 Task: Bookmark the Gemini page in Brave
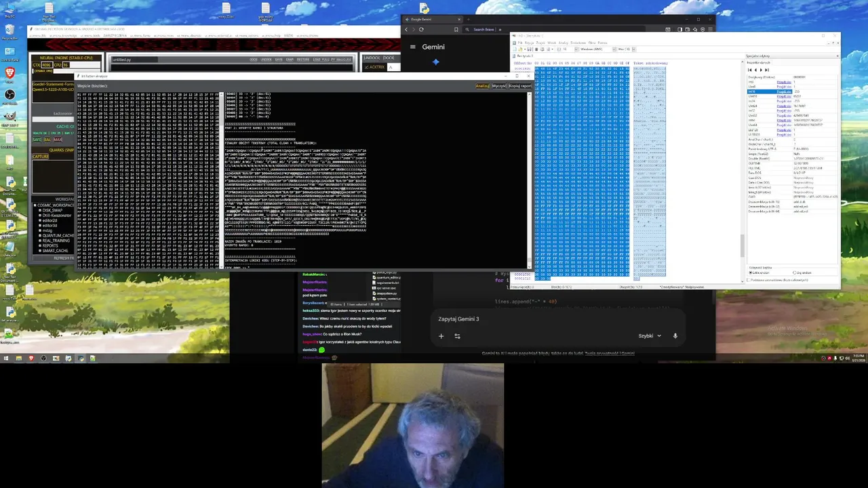pos(456,29)
